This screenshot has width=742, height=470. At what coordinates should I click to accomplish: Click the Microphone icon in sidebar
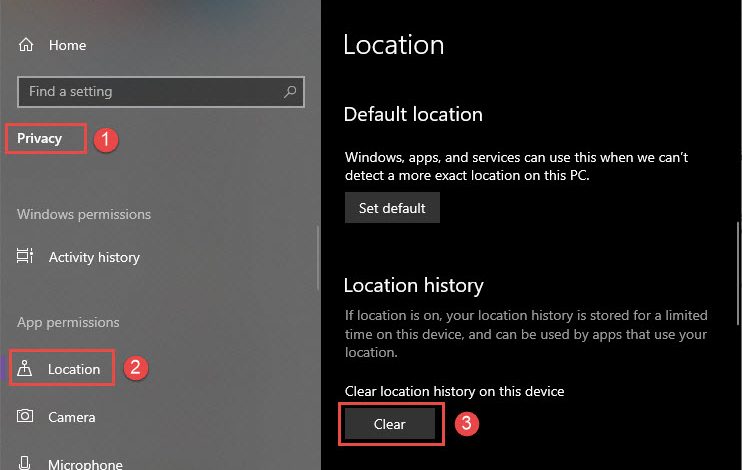point(25,462)
